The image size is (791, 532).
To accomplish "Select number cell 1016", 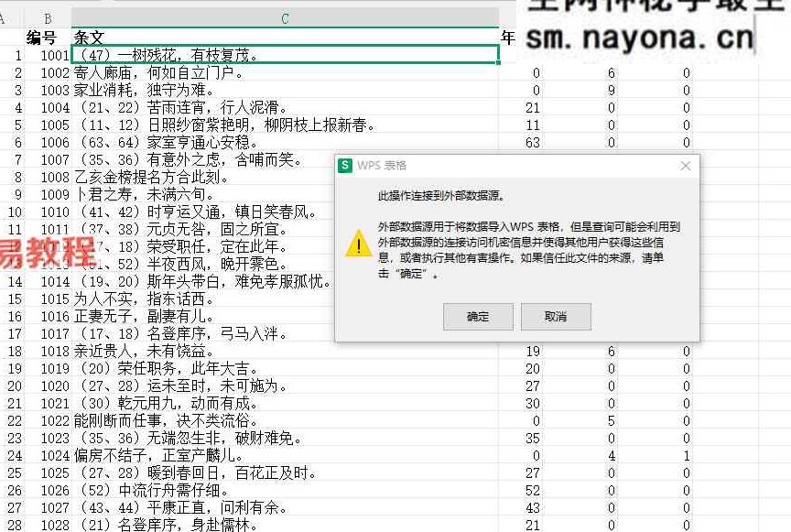I will coord(48,317).
